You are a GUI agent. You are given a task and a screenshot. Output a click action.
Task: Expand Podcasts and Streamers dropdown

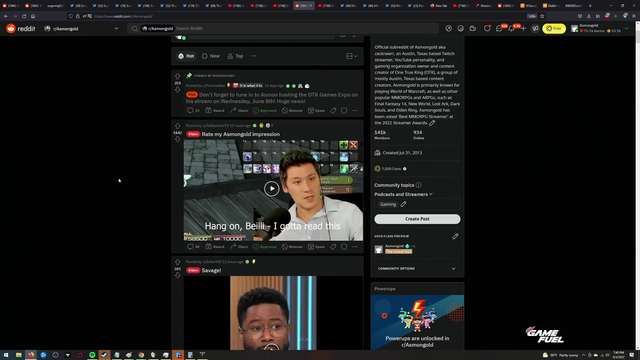point(403,194)
